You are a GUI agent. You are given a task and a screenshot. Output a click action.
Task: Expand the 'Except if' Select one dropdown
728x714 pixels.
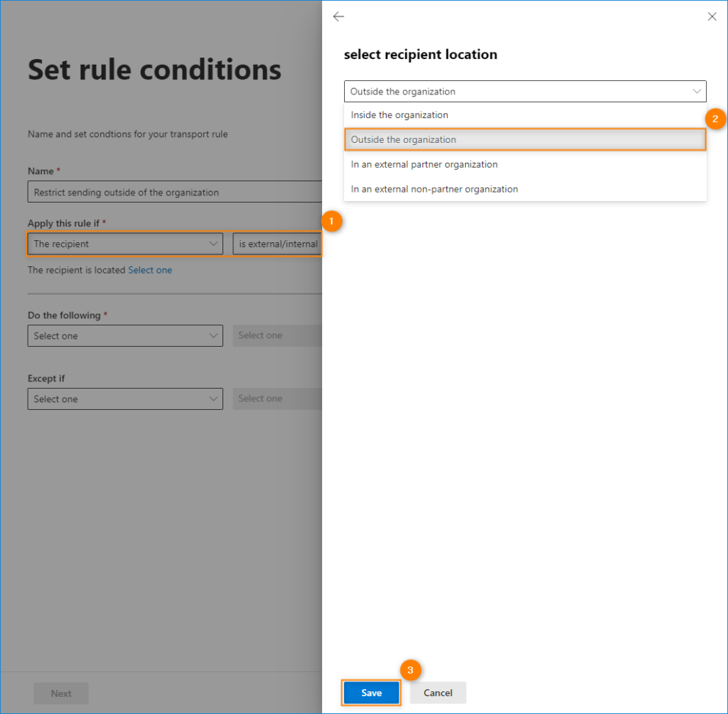(x=125, y=399)
